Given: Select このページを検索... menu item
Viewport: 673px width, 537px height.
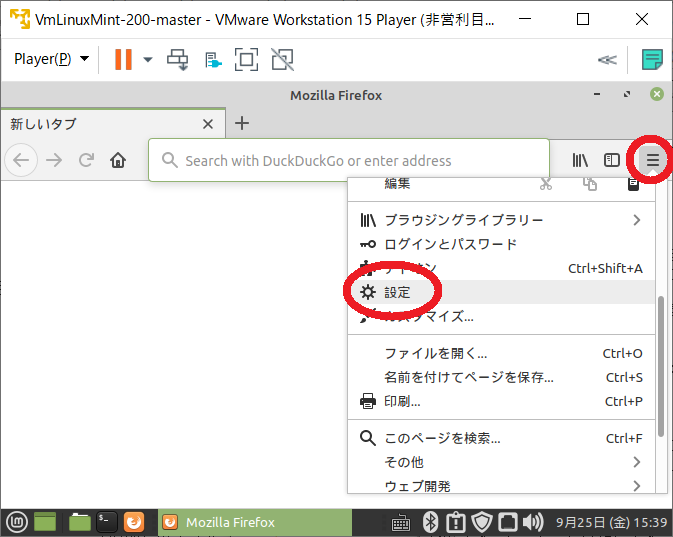Looking at the screenshot, I should (x=501, y=438).
